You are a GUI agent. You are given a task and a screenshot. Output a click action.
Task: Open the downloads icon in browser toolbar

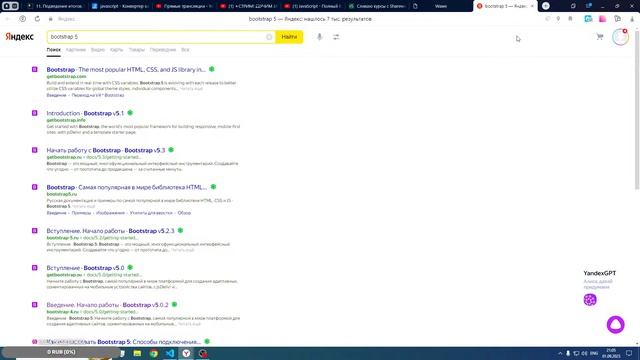632,19
